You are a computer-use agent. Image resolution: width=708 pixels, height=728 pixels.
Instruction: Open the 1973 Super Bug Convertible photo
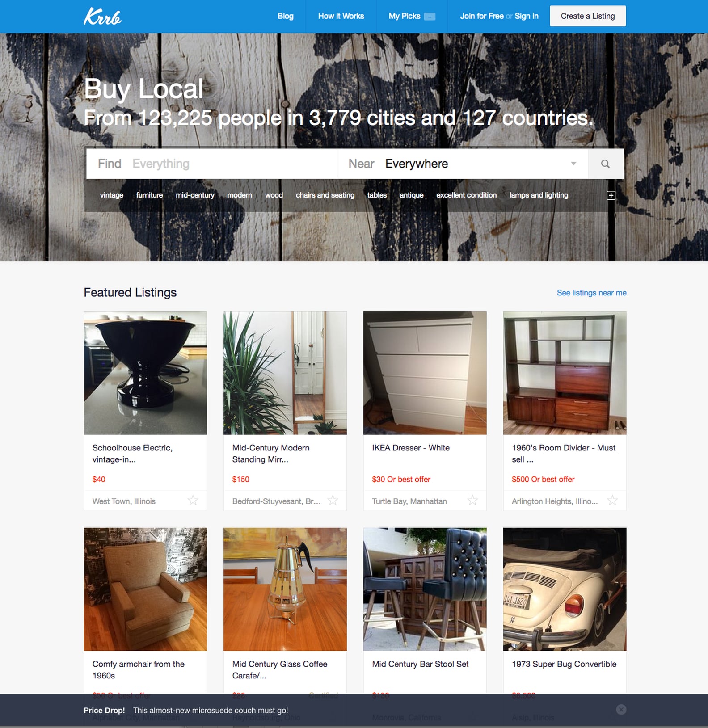click(x=565, y=589)
